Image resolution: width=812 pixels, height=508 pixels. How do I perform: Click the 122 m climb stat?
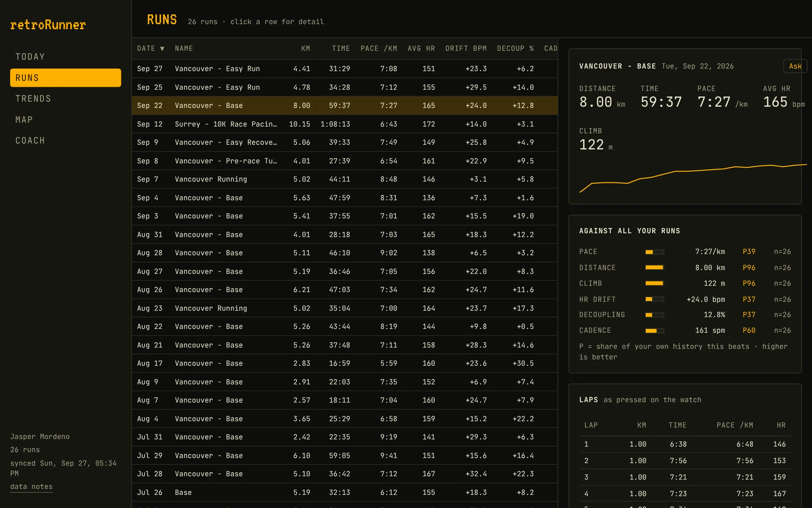click(x=596, y=145)
